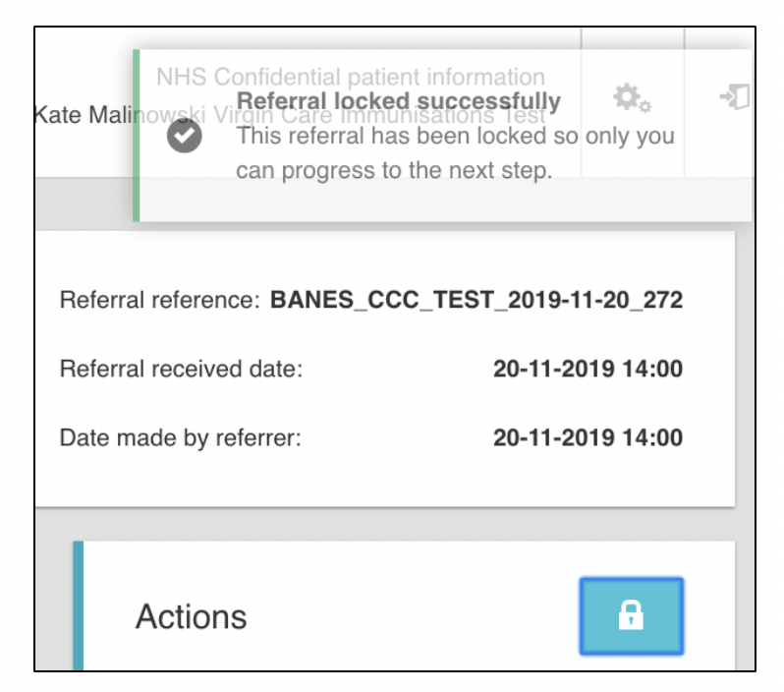Click the 'Referral reference:' label
This screenshot has width=784, height=692.
pyautogui.click(x=159, y=300)
